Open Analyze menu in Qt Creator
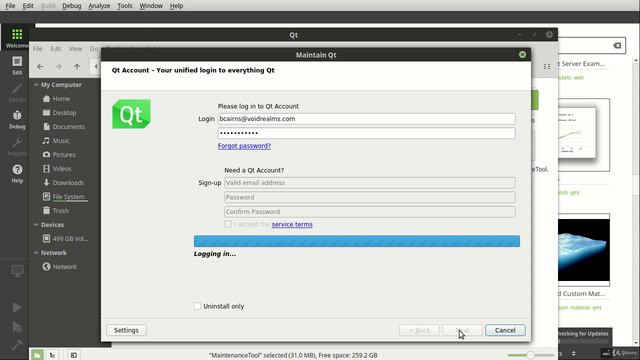Image resolution: width=640 pixels, height=360 pixels. (x=99, y=6)
